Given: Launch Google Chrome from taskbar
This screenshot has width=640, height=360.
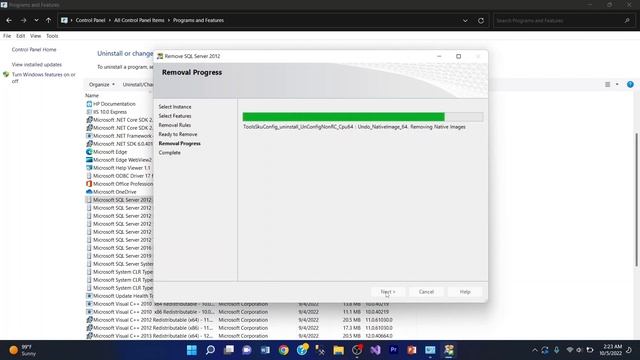Looking at the screenshot, I should [284, 350].
